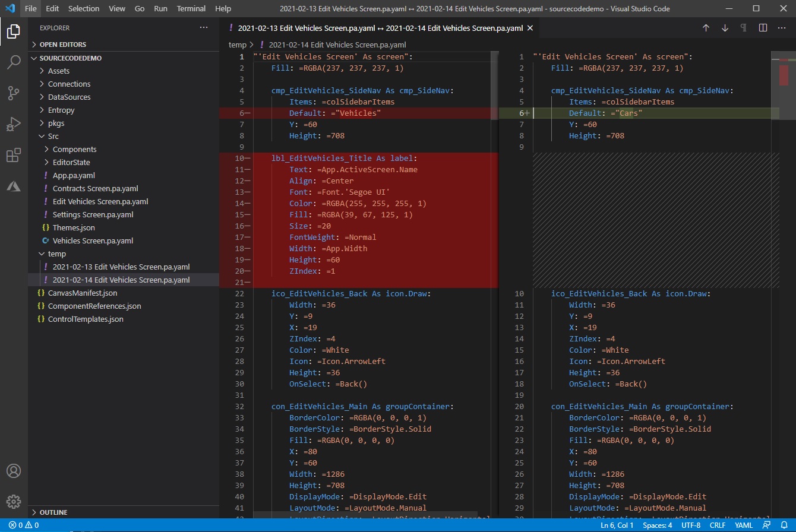Select the Azure icon in the Activity Bar
This screenshot has height=532, width=796.
coord(14,186)
